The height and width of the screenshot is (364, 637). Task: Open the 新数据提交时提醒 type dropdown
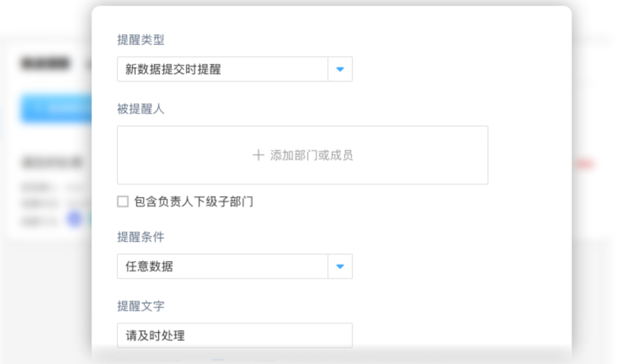[x=223, y=69]
